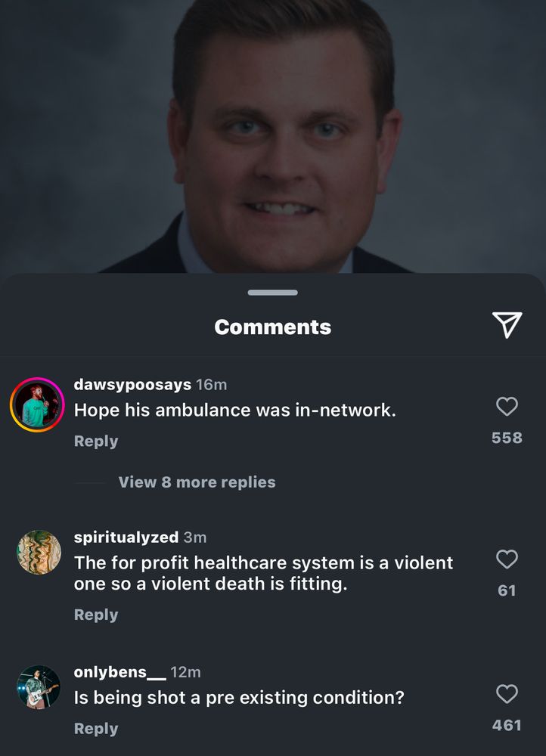Toggle like on the 'for profit healthcare' comment
This screenshot has width=546, height=756.
[507, 559]
